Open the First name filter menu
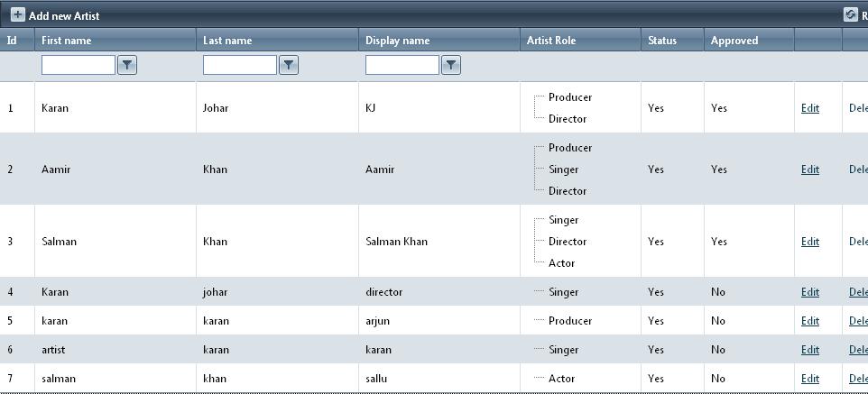The height and width of the screenshot is (394, 868). pyautogui.click(x=127, y=65)
